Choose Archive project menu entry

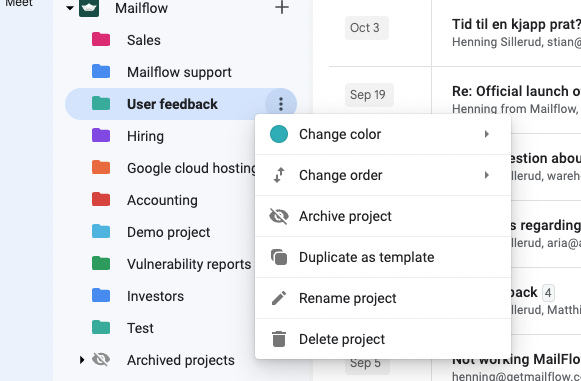pos(383,216)
